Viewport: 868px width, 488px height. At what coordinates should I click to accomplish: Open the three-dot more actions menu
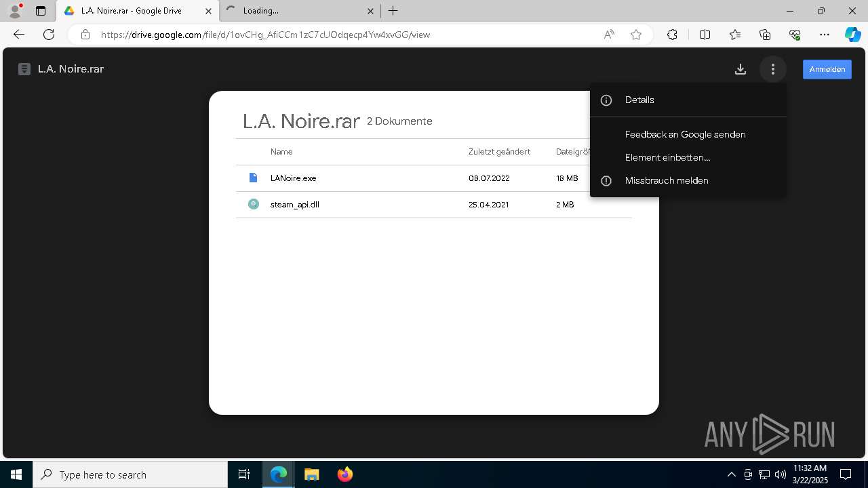(x=773, y=69)
